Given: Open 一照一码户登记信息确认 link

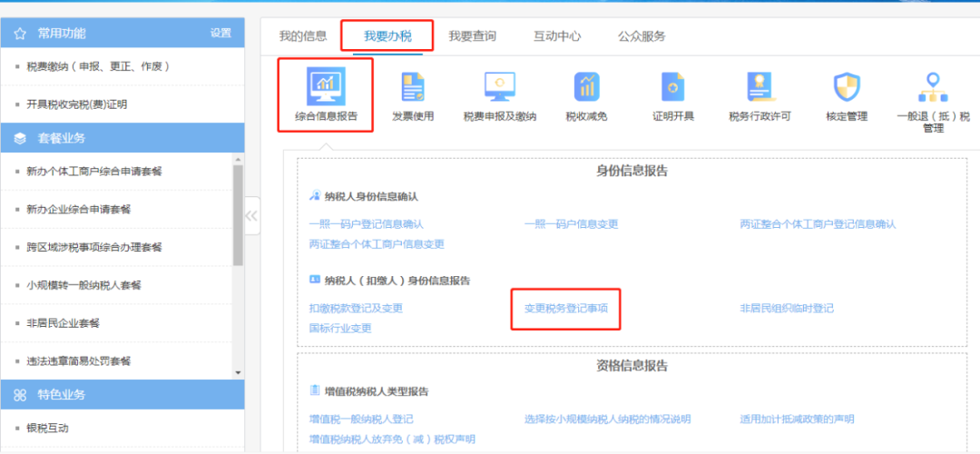Looking at the screenshot, I should (367, 224).
